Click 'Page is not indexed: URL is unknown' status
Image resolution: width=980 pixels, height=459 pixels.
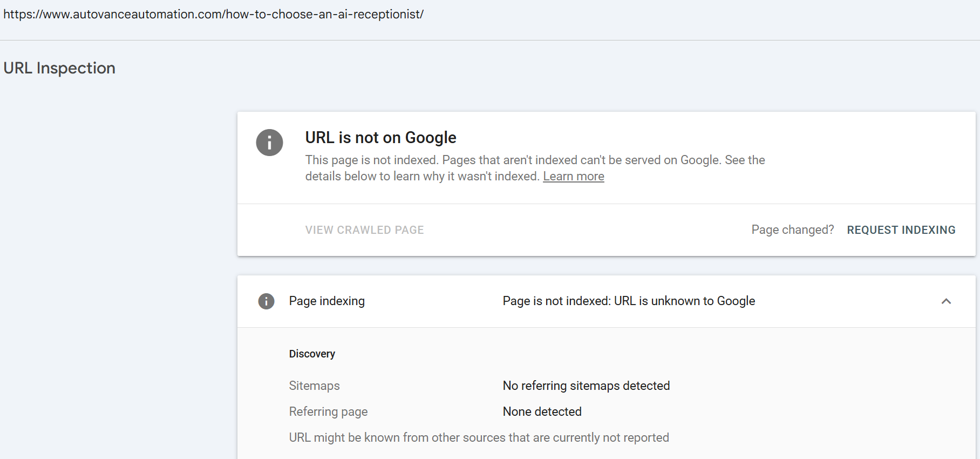(629, 301)
